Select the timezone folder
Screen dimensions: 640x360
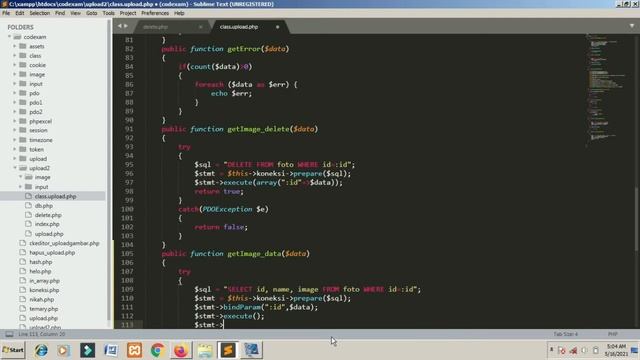point(41,140)
